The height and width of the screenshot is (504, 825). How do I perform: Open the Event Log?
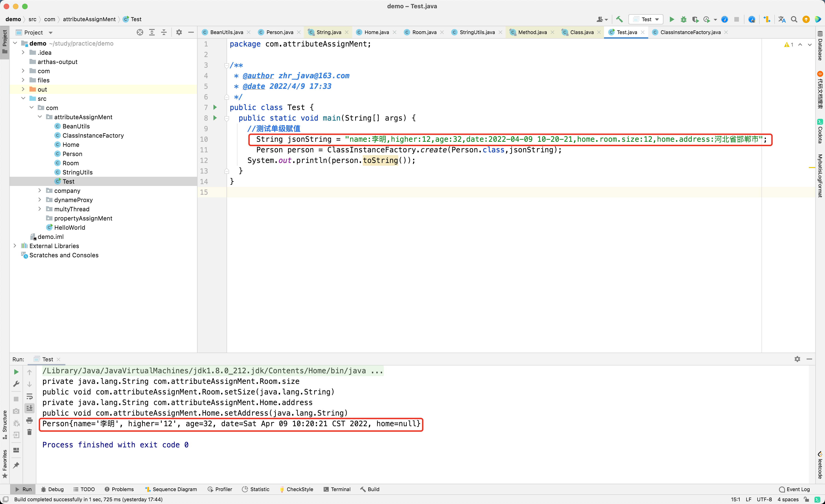click(x=794, y=489)
